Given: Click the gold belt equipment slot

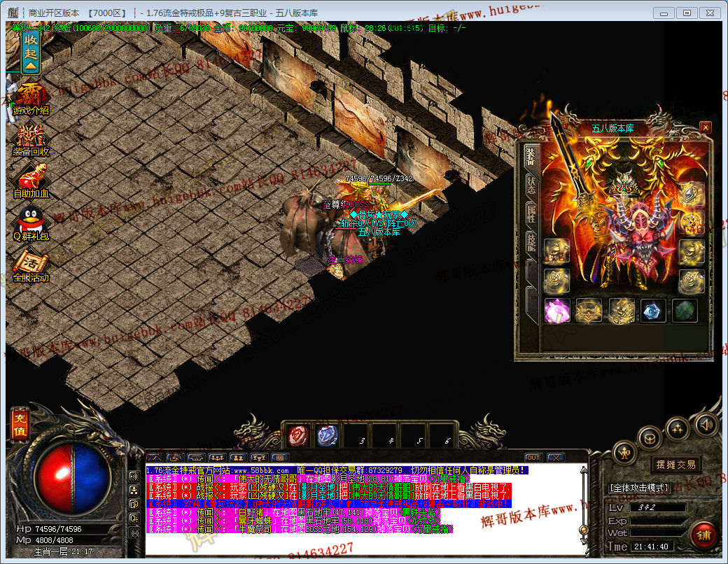Looking at the screenshot, I should coord(589,311).
